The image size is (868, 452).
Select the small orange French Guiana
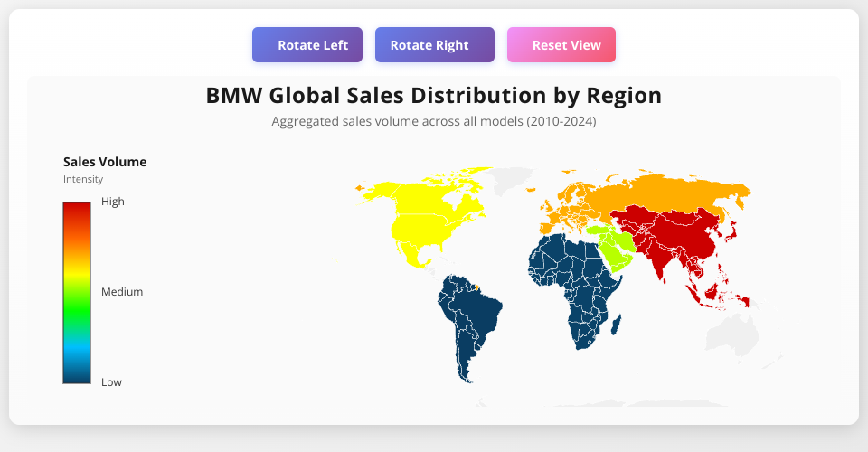pos(479,289)
